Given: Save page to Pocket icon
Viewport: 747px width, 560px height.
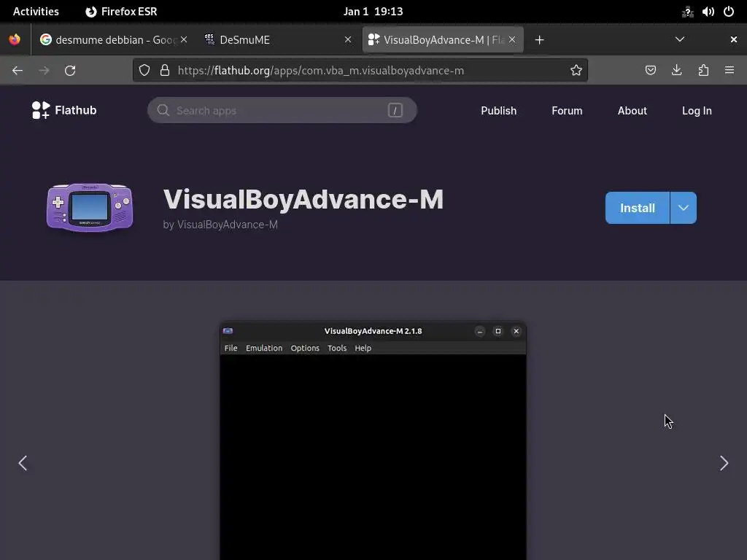Looking at the screenshot, I should pos(650,71).
